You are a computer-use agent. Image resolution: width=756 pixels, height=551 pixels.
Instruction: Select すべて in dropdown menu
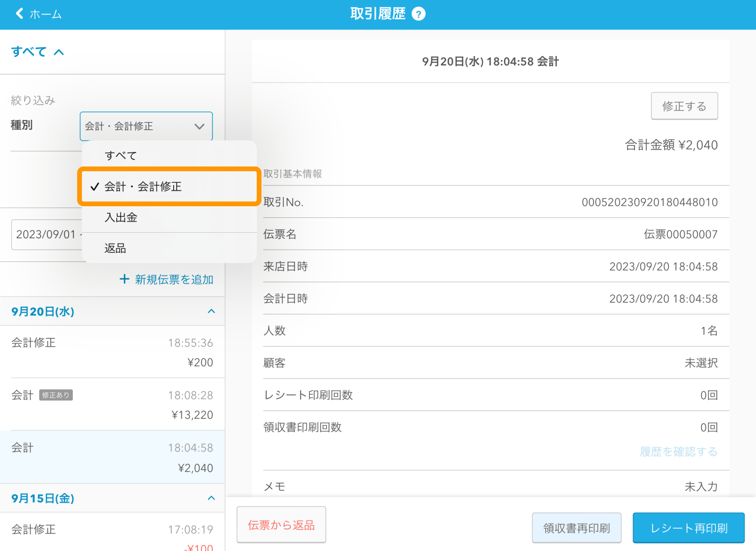click(120, 155)
